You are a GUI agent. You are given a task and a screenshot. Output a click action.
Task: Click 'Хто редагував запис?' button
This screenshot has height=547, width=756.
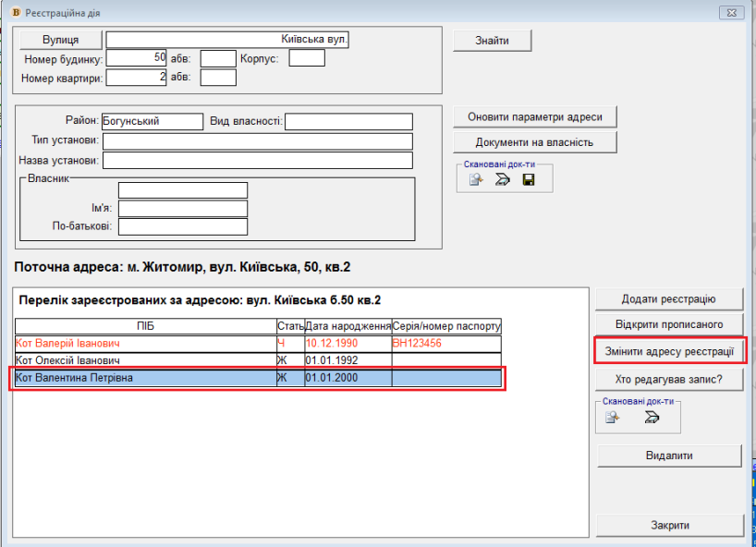668,379
